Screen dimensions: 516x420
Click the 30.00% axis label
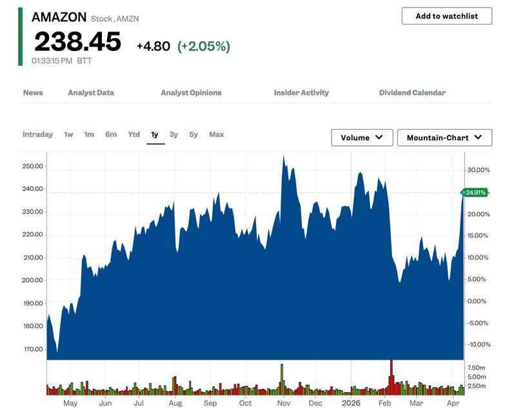click(x=479, y=170)
